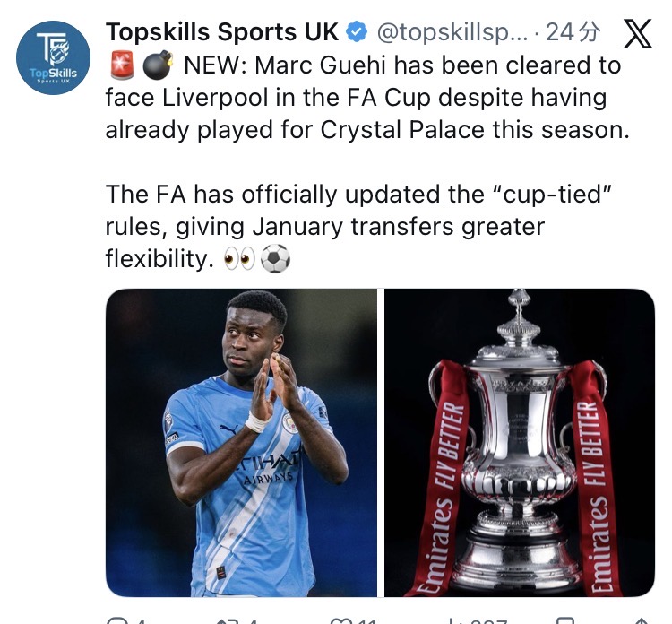Open the FA Cup trophy image
This screenshot has height=624, width=672.
(x=520, y=443)
